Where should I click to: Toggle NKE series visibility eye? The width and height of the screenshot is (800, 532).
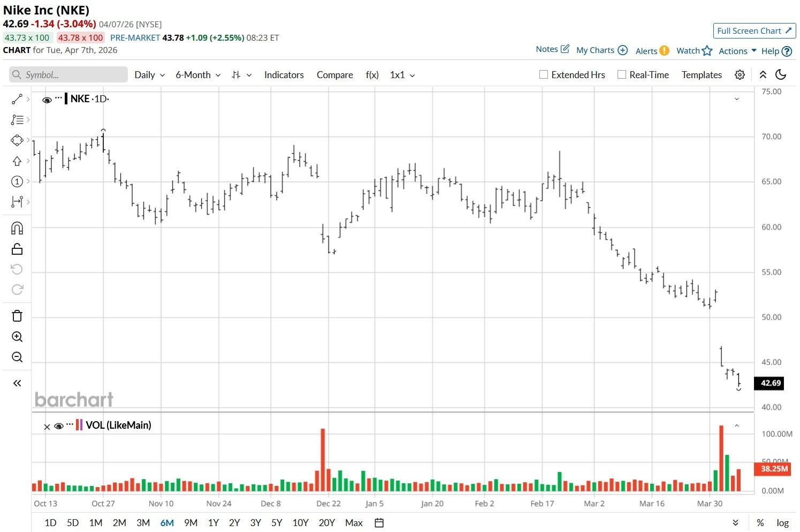(47, 100)
